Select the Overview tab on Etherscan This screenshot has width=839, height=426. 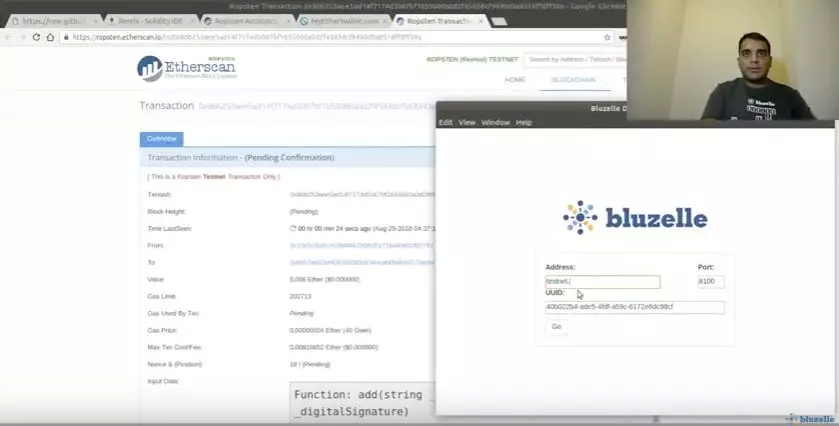point(162,139)
